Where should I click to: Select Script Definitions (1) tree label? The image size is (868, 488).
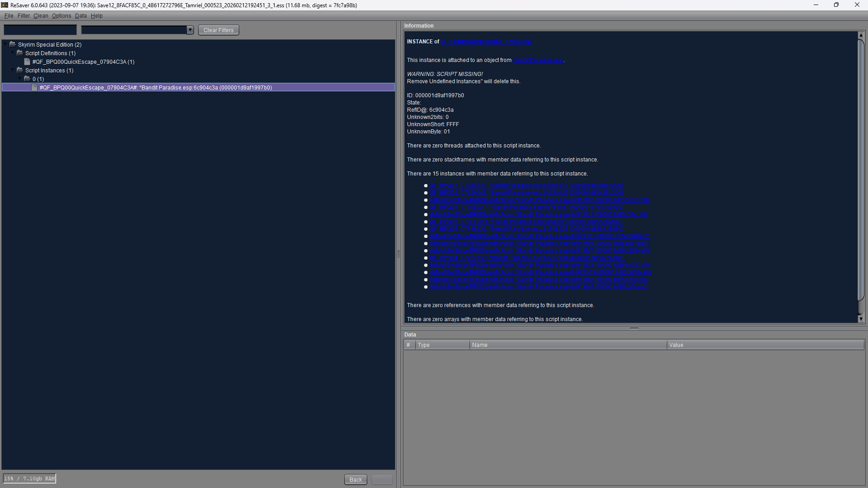pyautogui.click(x=50, y=53)
